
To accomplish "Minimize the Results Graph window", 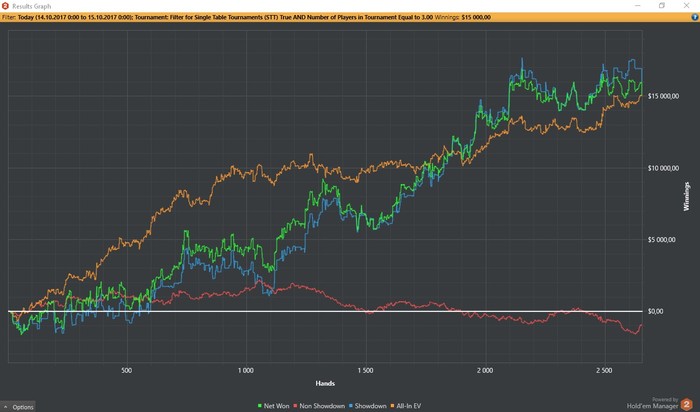I will click(638, 6).
